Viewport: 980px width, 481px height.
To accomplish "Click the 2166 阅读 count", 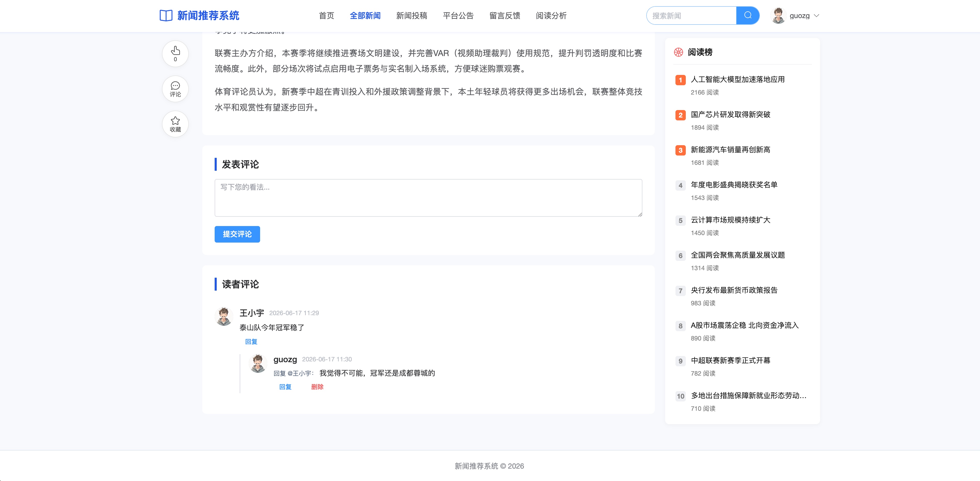I will click(705, 92).
